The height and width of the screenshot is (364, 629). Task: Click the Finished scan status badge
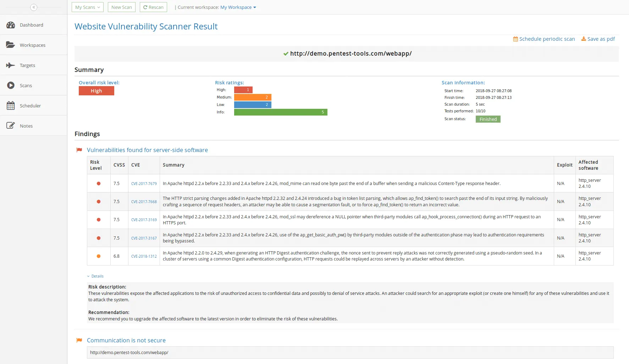[x=488, y=119]
